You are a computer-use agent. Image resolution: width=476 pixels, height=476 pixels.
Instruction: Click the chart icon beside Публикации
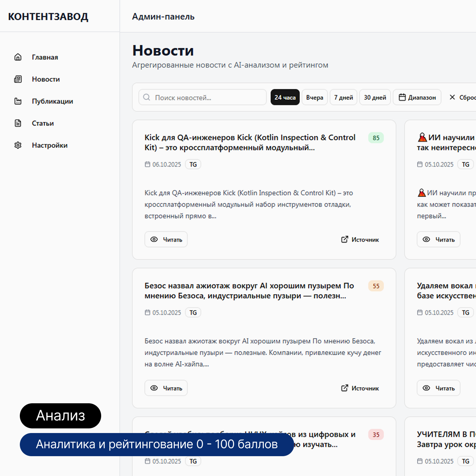(18, 101)
